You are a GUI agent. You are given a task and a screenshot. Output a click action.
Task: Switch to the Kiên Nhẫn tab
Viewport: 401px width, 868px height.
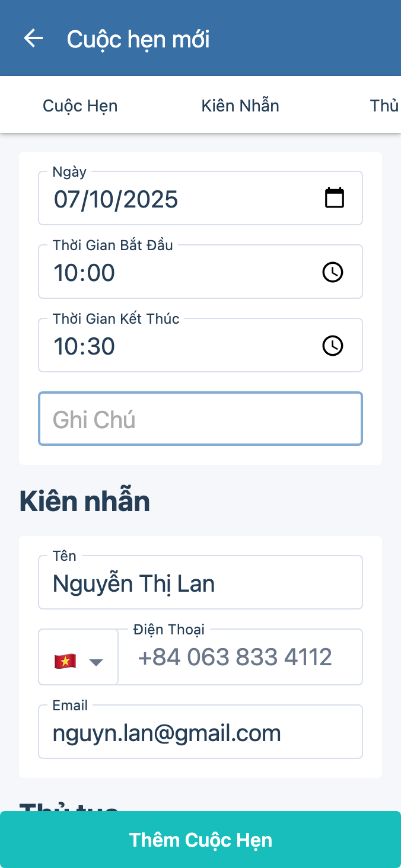(240, 106)
